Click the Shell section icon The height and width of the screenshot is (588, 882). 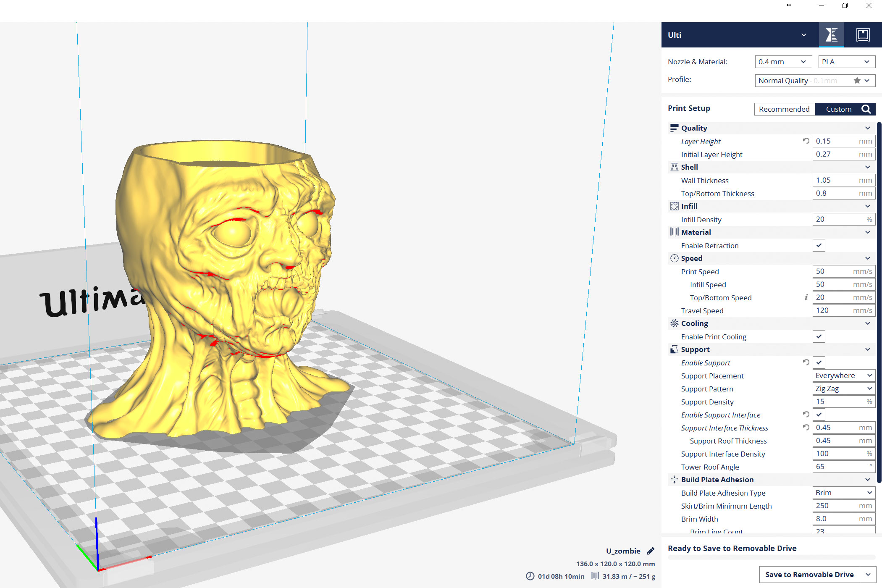pos(675,167)
